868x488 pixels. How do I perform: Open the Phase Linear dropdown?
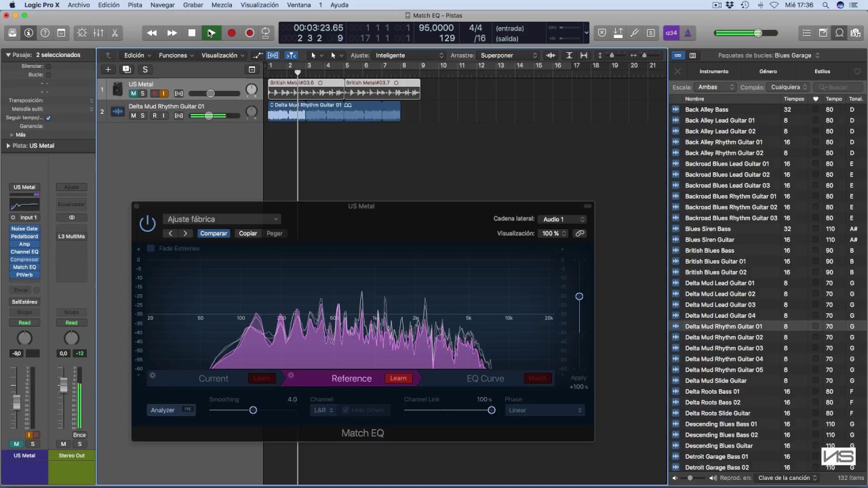545,410
